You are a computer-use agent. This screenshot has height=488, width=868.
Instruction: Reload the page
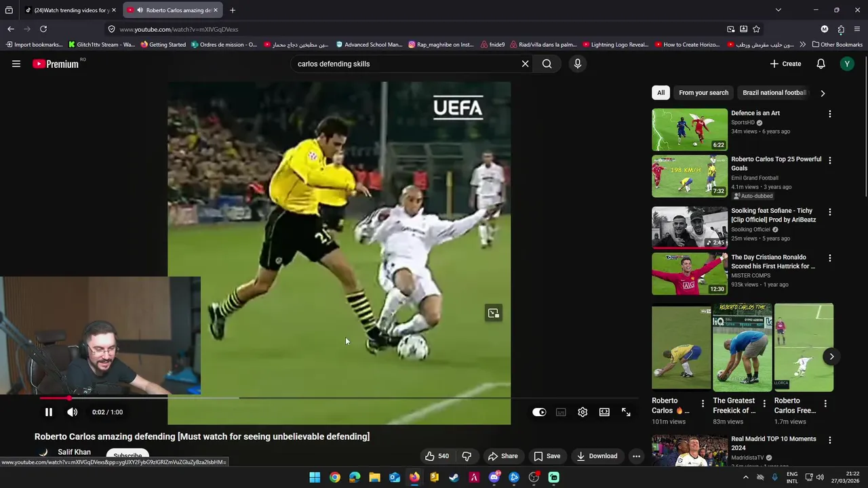[43, 29]
